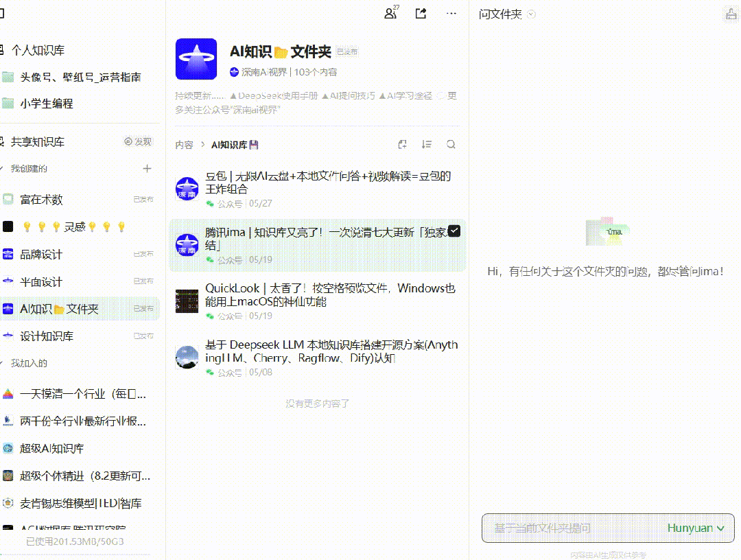The height and width of the screenshot is (560, 741).
Task: Click the new folder icon in content bar
Action: 403,144
